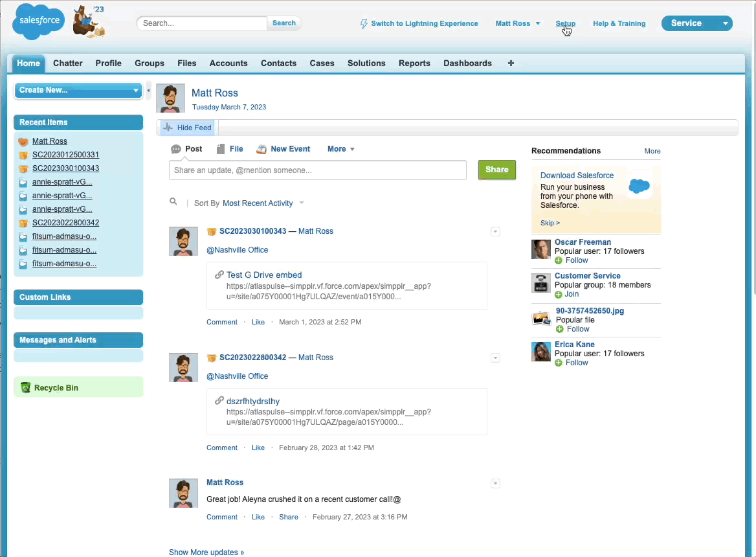Click Show More updates link
Screen dimensions: 756x557
(206, 552)
